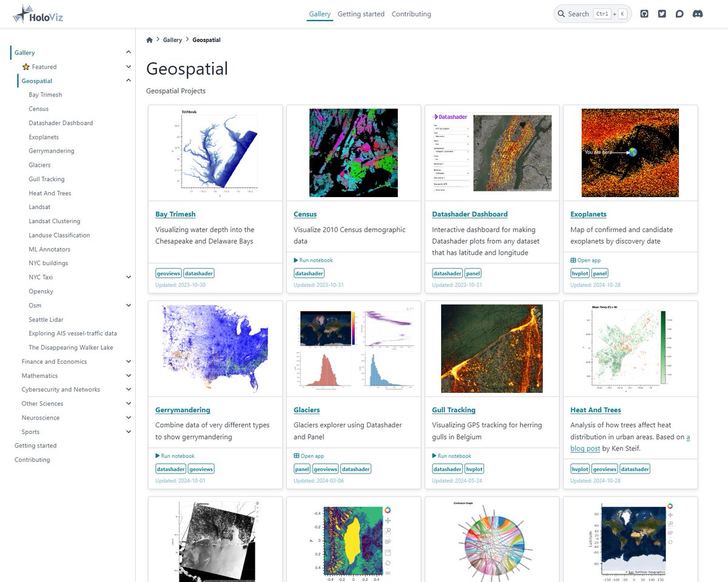Open Datashader Dashboard in the sidebar
The image size is (728, 582).
pyautogui.click(x=61, y=123)
